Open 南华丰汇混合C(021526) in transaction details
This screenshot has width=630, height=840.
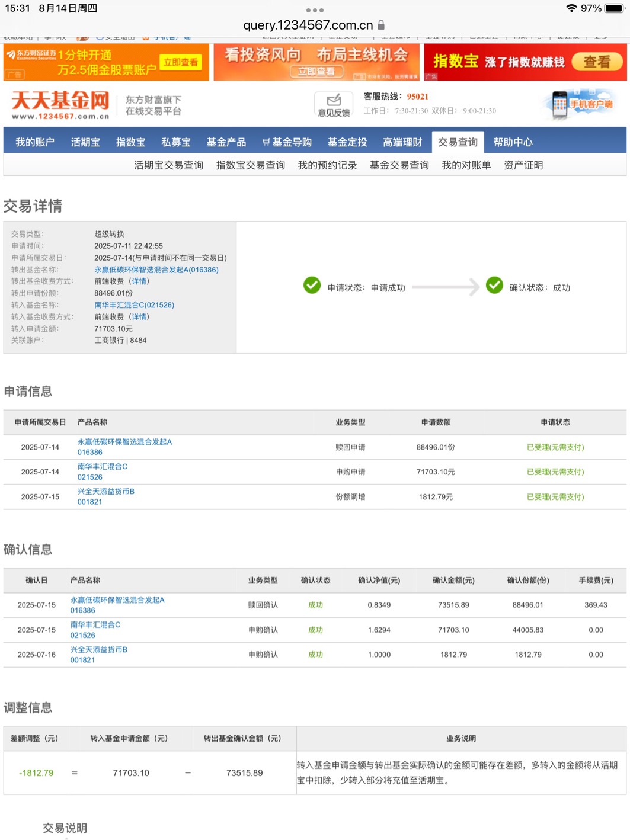pos(134,305)
